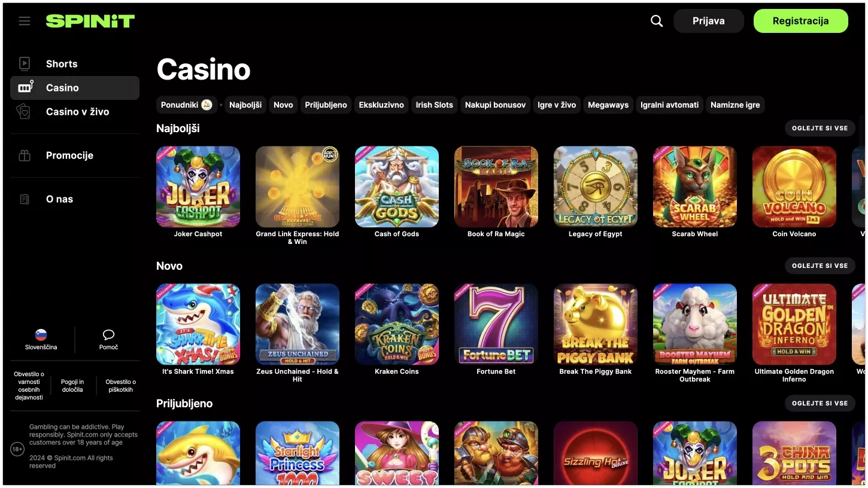Click the SPINiT logo
Screen dimensions: 868x488
90,21
